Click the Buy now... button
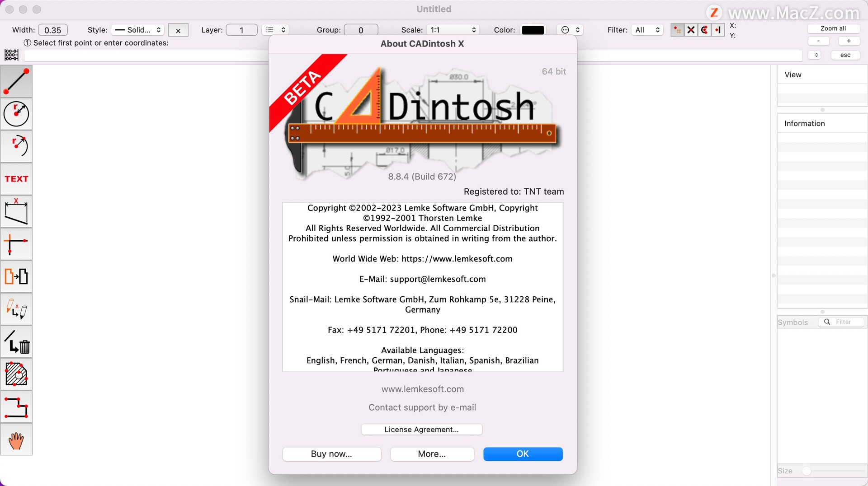The width and height of the screenshot is (868, 486). (331, 454)
